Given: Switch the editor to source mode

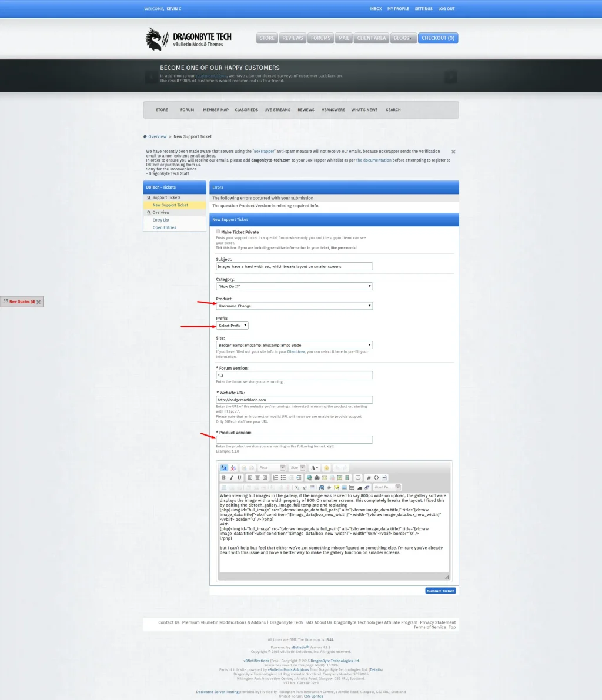Looking at the screenshot, I should (x=224, y=468).
